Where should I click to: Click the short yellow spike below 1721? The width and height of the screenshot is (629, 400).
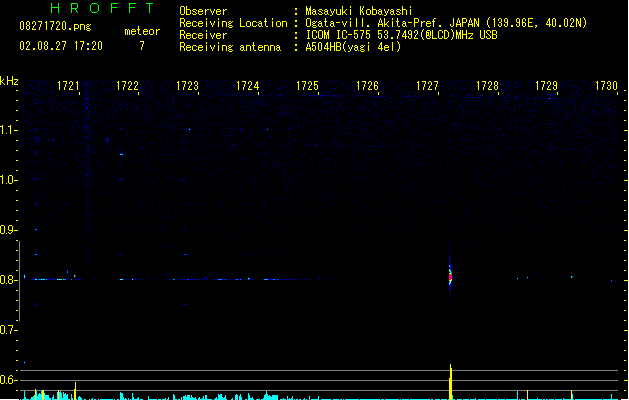[x=75, y=391]
